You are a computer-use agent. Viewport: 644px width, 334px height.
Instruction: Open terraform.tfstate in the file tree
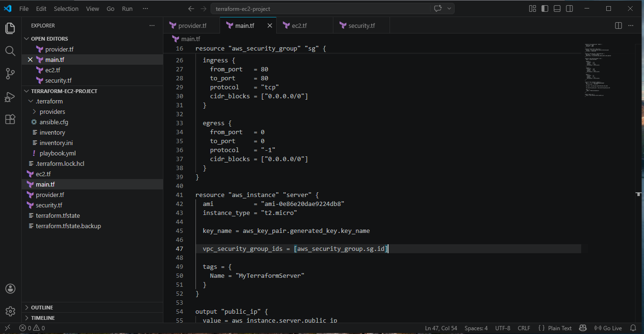[x=58, y=215]
